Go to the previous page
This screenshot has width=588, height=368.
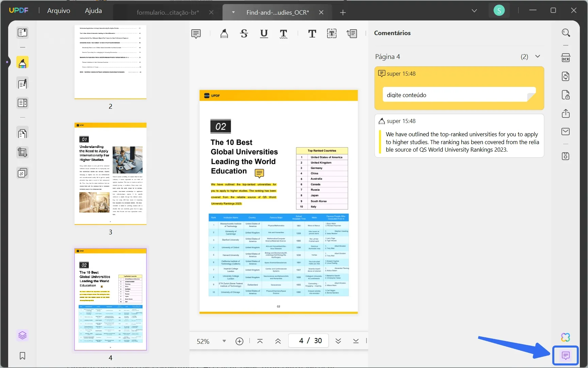(x=278, y=341)
